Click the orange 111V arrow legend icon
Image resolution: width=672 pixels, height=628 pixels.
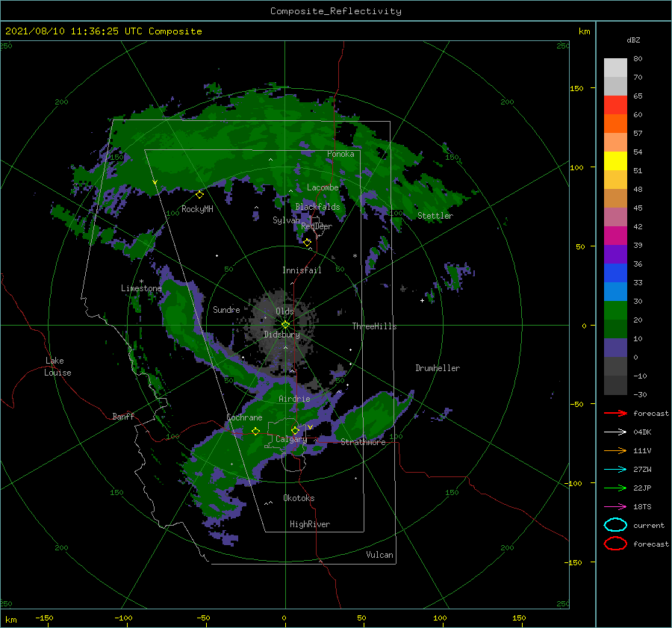[615, 450]
